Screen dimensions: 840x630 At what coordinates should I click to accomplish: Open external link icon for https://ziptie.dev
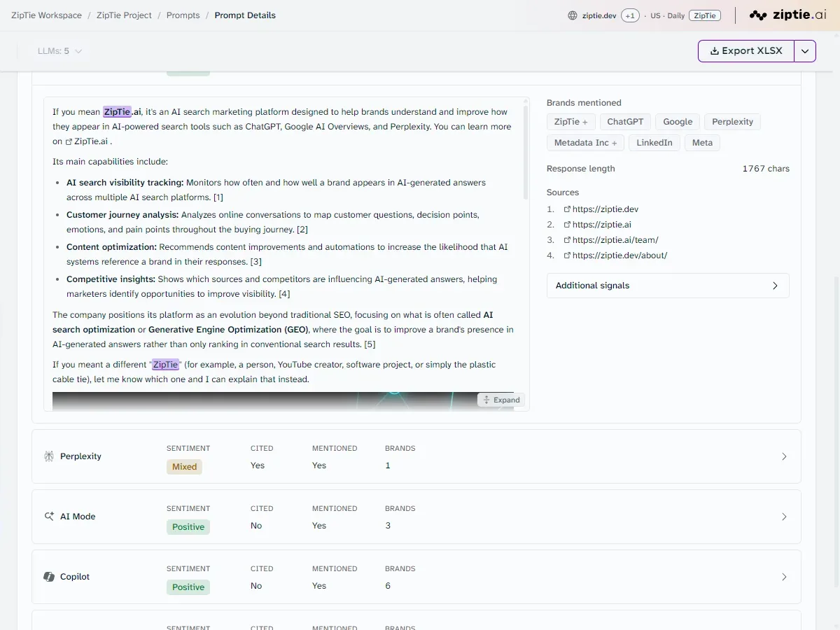(567, 209)
